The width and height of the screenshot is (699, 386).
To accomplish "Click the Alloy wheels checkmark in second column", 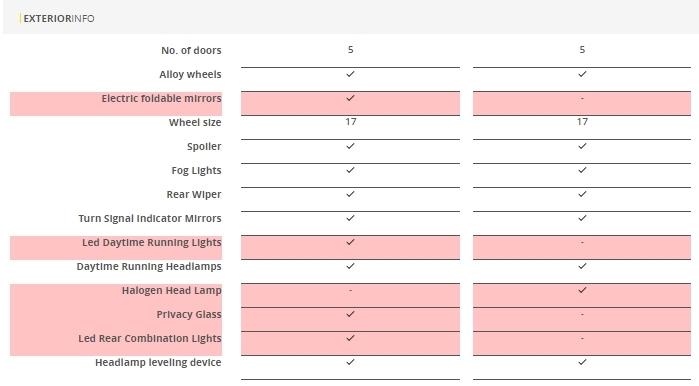I will [582, 74].
